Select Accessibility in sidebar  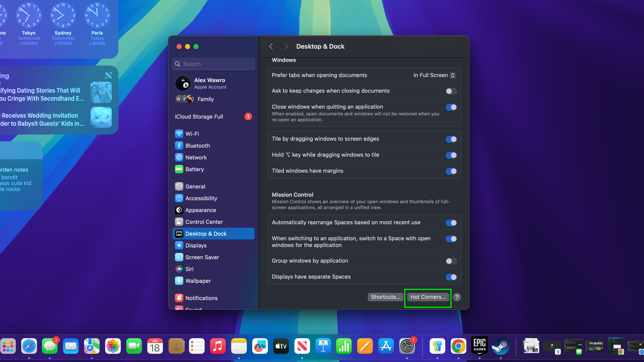[201, 198]
